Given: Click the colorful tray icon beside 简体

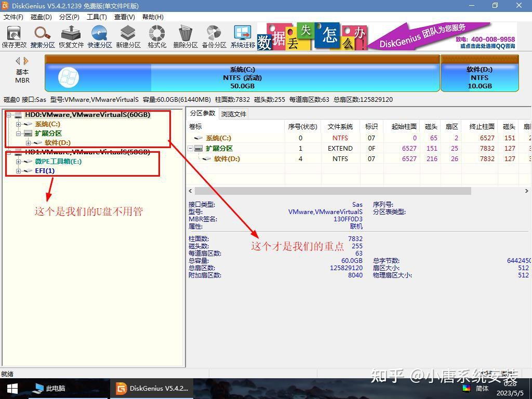Looking at the screenshot, I should [466, 388].
